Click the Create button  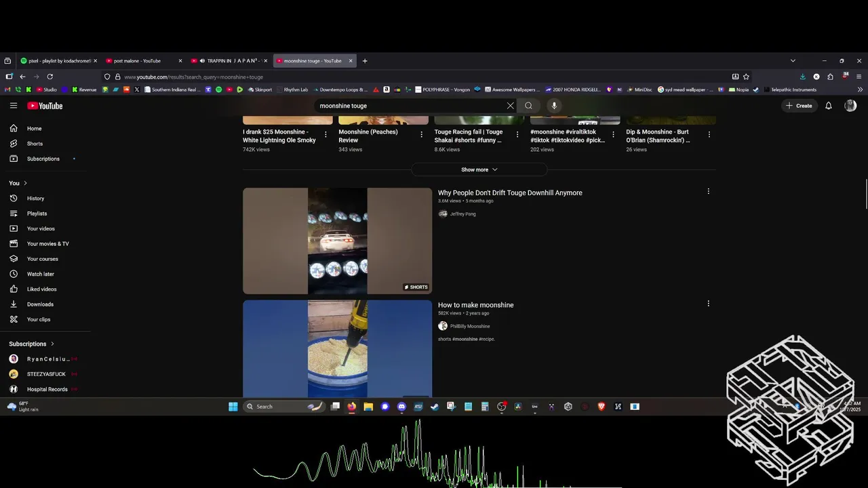799,106
